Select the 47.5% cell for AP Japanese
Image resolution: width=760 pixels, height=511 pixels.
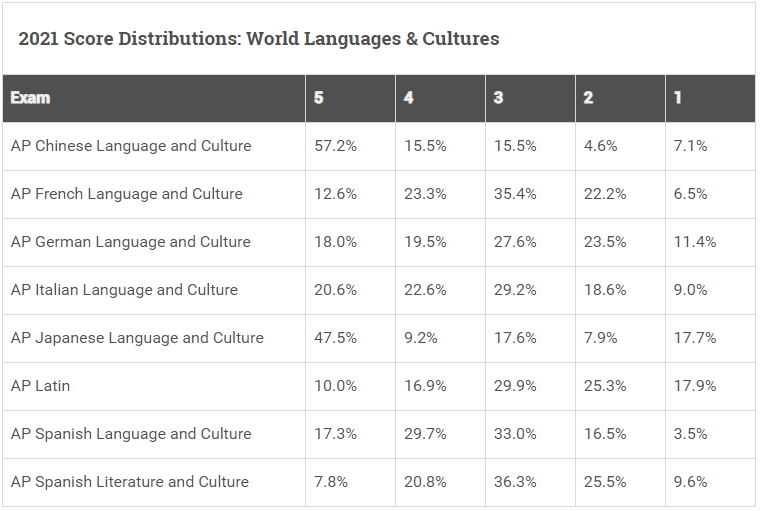(x=335, y=338)
